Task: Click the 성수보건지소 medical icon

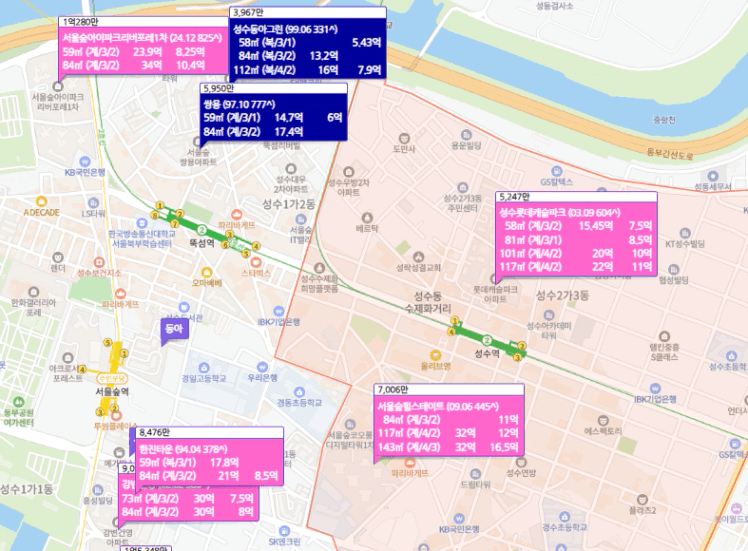Action: (99, 262)
